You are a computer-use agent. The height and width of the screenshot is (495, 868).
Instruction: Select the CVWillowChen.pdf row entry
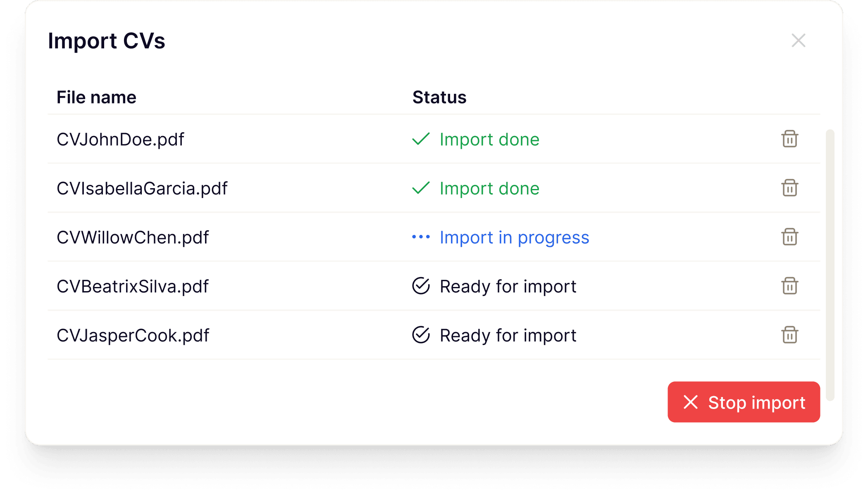coord(133,237)
